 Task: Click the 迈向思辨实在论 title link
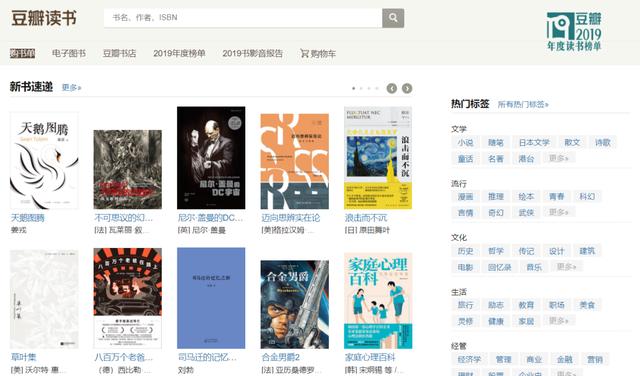pyautogui.click(x=291, y=218)
